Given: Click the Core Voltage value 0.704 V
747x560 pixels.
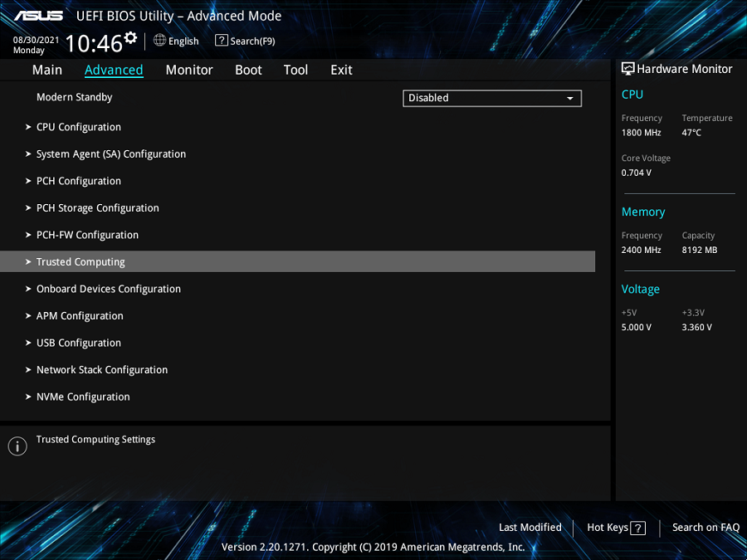Looking at the screenshot, I should (636, 173).
